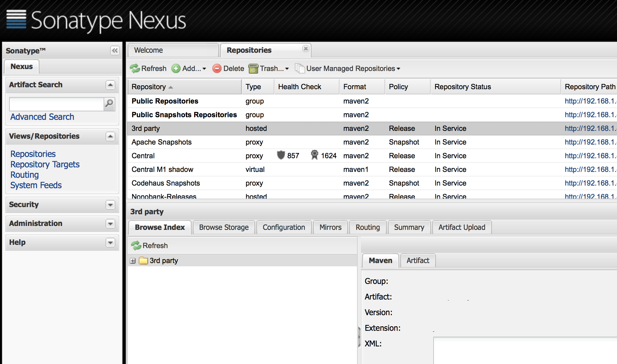Screen dimensions: 617x364
Task: Sort by the Health Check column header
Action: [x=307, y=87]
